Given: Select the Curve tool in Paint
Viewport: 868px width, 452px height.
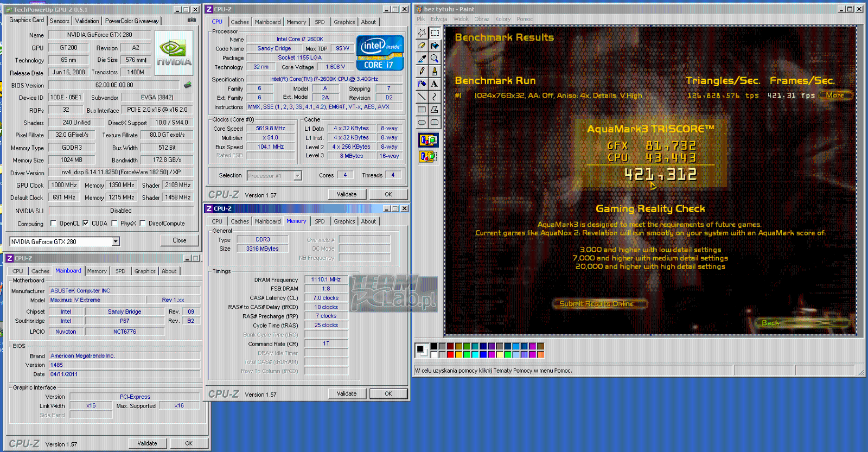Looking at the screenshot, I should pos(435,97).
